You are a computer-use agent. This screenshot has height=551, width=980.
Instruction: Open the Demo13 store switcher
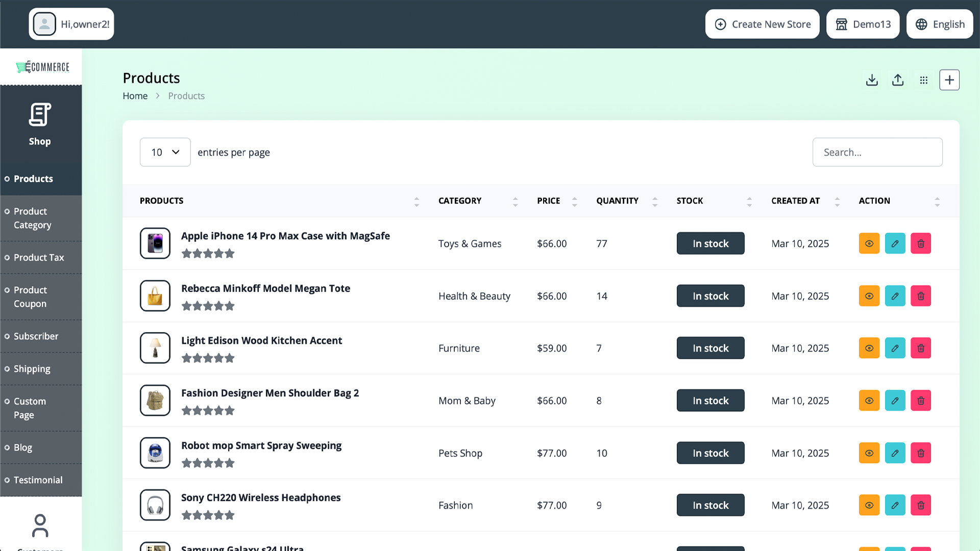[x=863, y=24]
